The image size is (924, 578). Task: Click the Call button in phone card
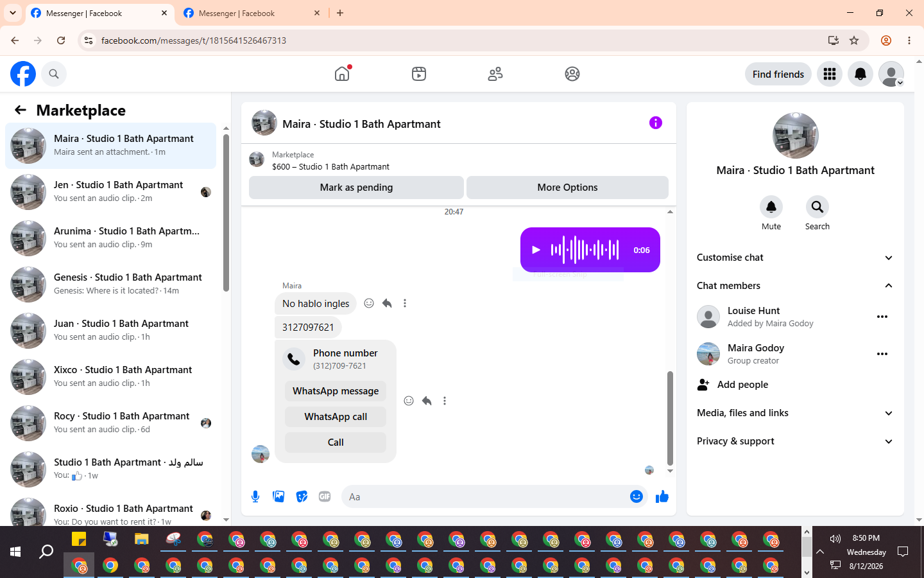pos(336,442)
